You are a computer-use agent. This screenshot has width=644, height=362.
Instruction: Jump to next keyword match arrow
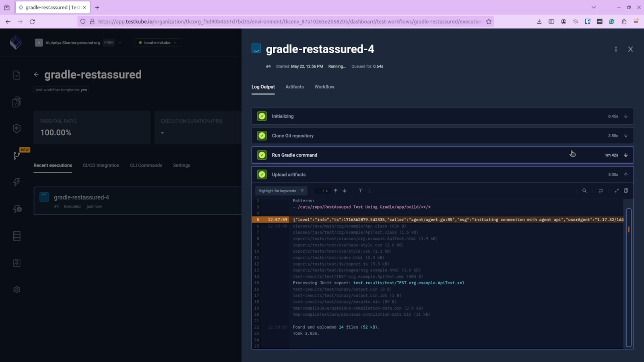(345, 191)
